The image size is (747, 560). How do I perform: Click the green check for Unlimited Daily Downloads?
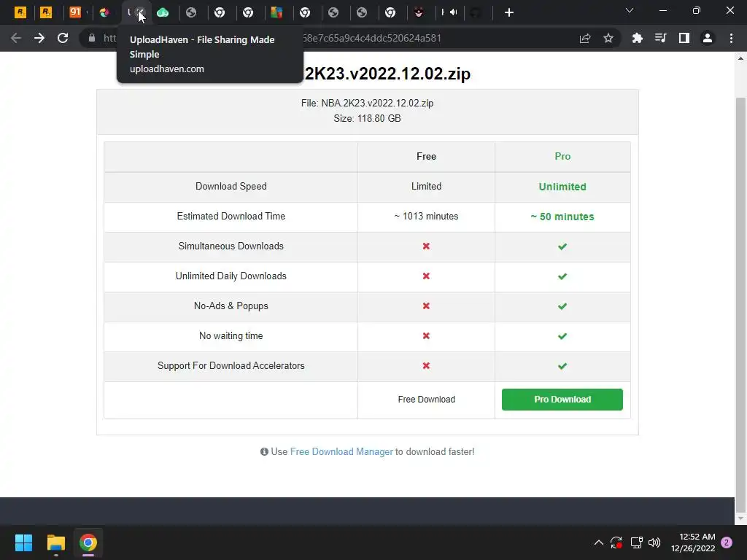[562, 276]
